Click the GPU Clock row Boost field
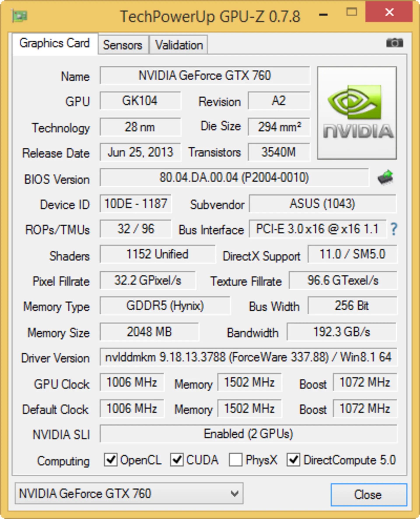This screenshot has width=420, height=519. coord(365,382)
